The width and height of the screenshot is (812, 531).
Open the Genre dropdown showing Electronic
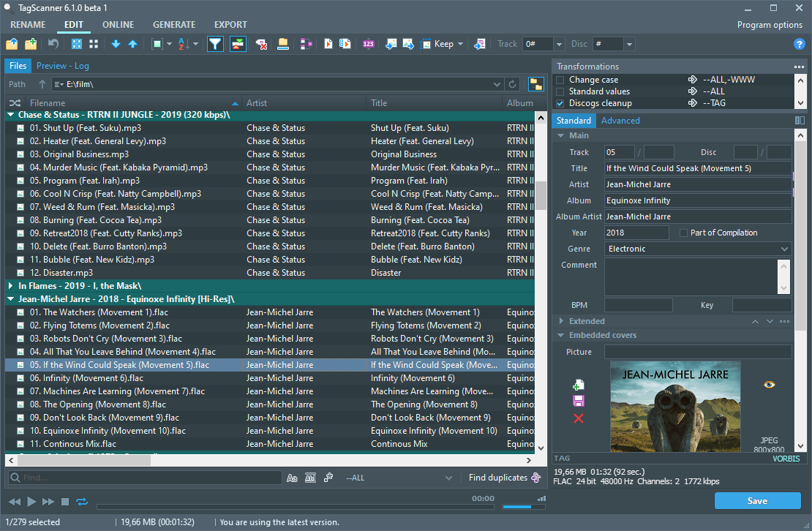click(784, 249)
